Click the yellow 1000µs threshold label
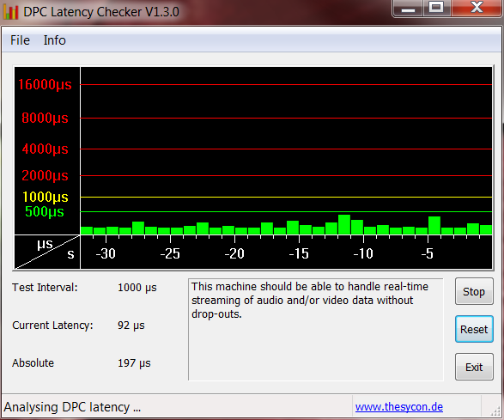504x420 pixels. coord(45,197)
